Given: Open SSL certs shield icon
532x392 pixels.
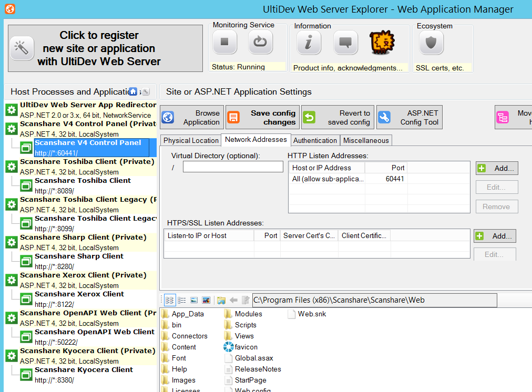Looking at the screenshot, I should [431, 43].
